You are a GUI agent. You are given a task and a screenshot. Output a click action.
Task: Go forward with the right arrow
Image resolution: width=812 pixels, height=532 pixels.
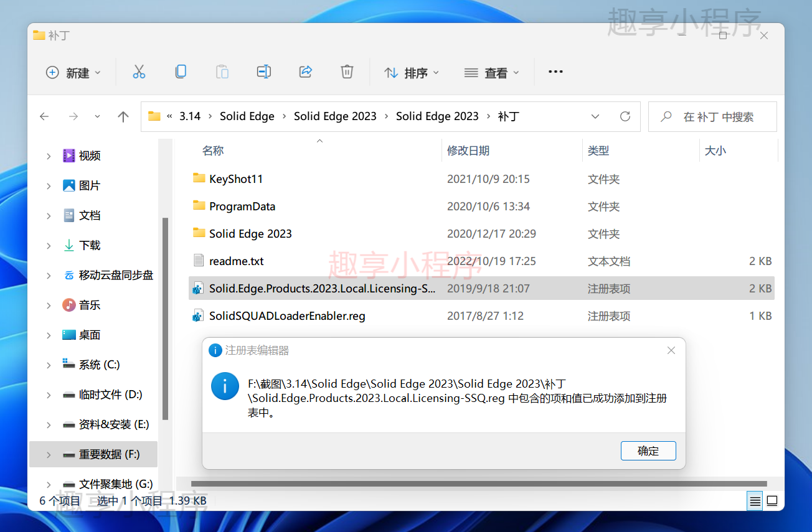73,116
